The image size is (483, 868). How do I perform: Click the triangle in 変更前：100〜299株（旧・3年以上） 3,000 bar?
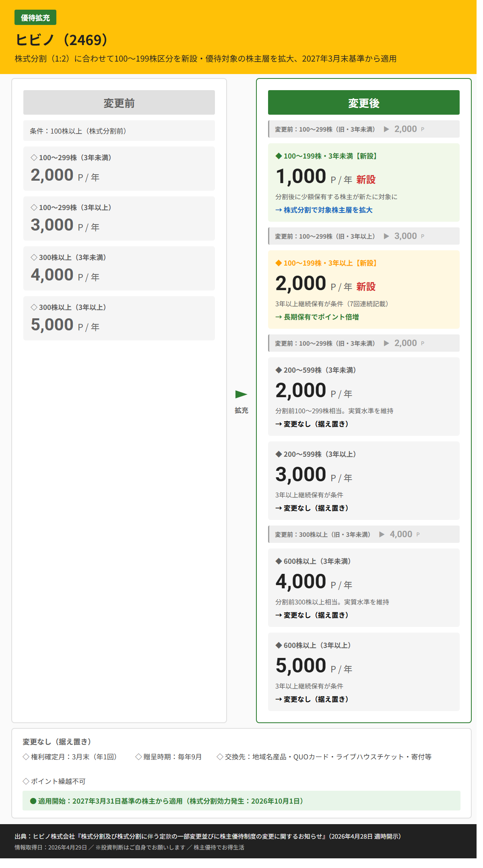click(386, 236)
